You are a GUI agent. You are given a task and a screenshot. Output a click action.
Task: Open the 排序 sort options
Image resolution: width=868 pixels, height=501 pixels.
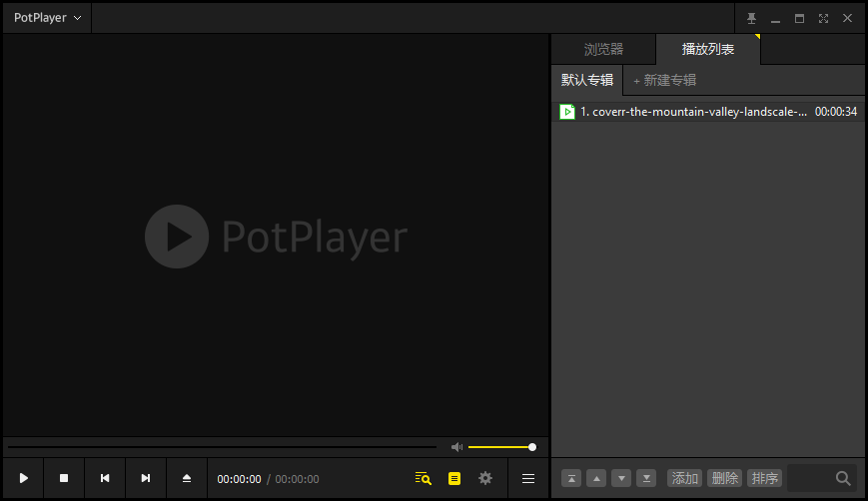pos(764,478)
